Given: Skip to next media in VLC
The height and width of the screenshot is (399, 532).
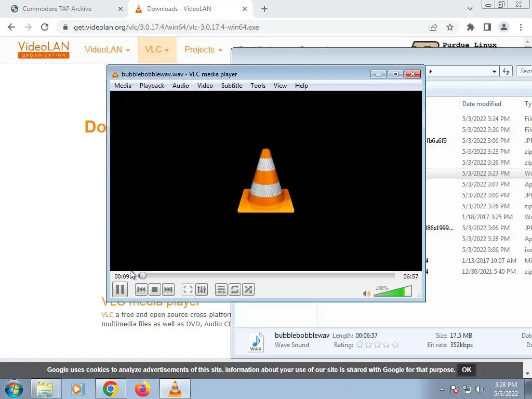Looking at the screenshot, I should [x=168, y=289].
